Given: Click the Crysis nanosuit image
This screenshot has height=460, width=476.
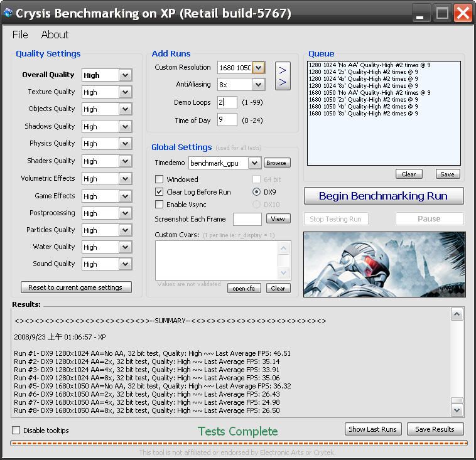Looking at the screenshot, I should coord(384,264).
